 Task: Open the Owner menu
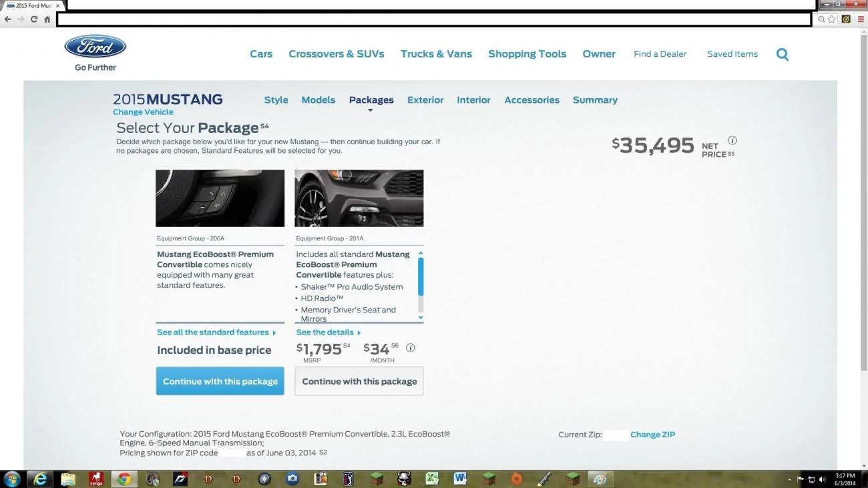tap(599, 54)
